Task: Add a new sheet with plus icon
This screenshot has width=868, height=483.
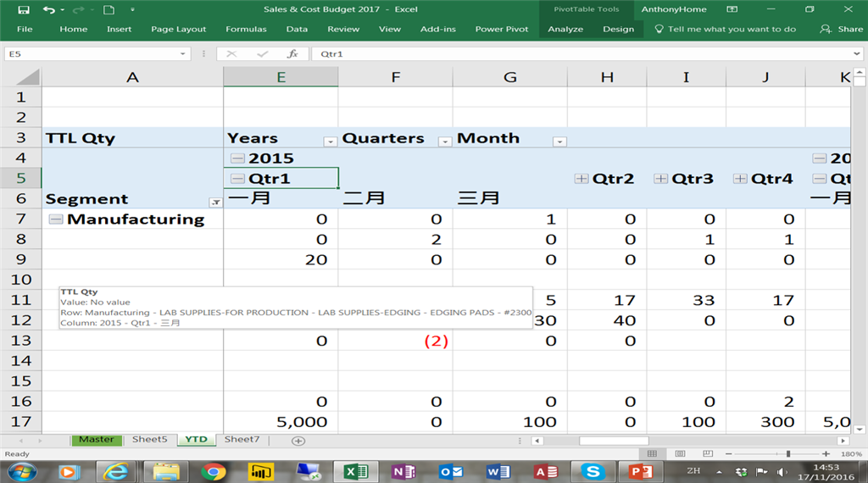Action: click(298, 441)
